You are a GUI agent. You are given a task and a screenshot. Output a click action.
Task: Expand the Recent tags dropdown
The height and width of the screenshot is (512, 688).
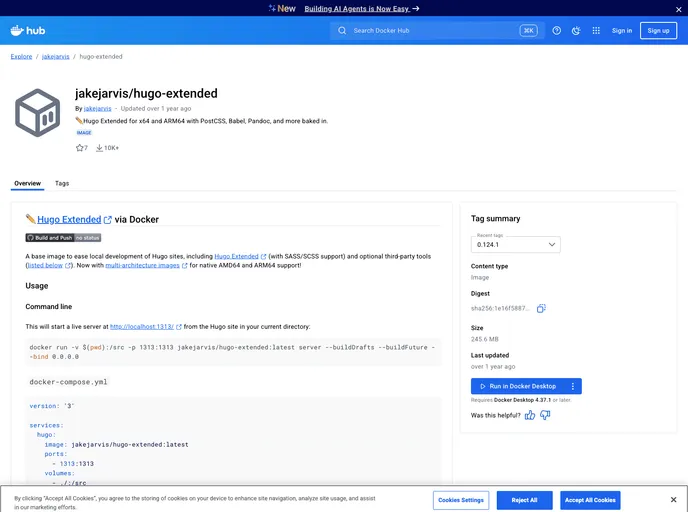pos(516,244)
